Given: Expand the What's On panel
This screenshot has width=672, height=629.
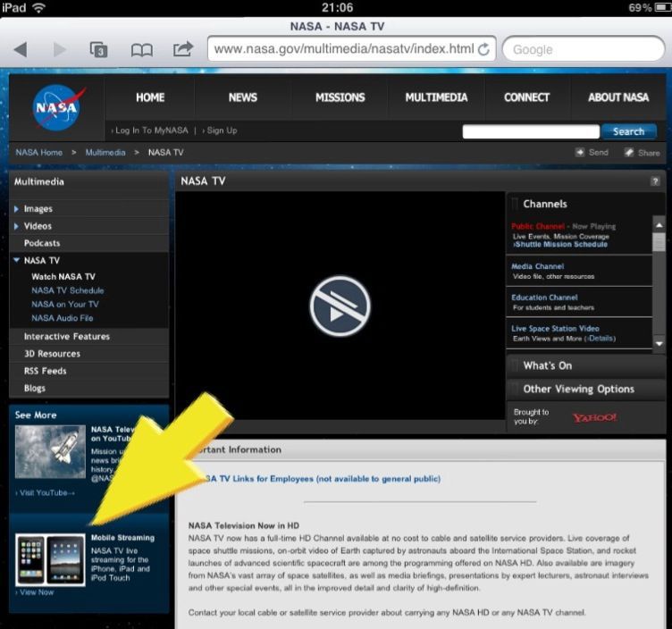Looking at the screenshot, I should 586,365.
